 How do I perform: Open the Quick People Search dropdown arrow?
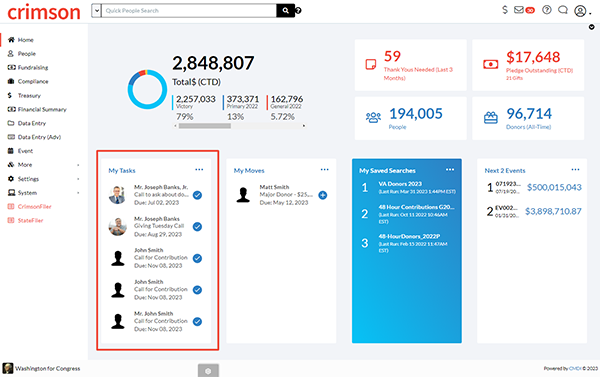[96, 11]
